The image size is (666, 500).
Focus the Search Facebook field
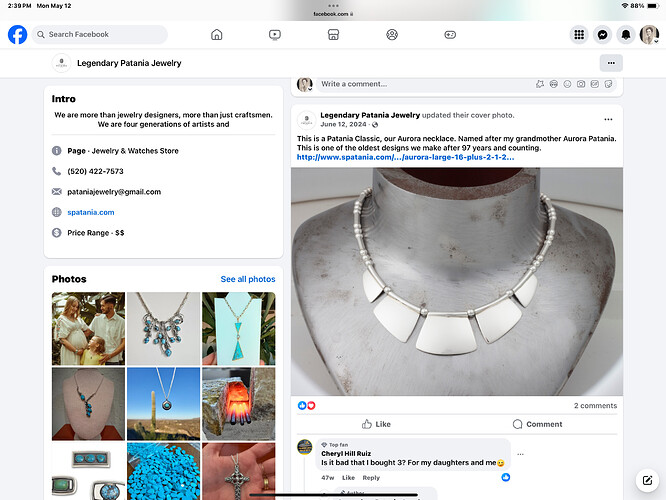point(99,34)
